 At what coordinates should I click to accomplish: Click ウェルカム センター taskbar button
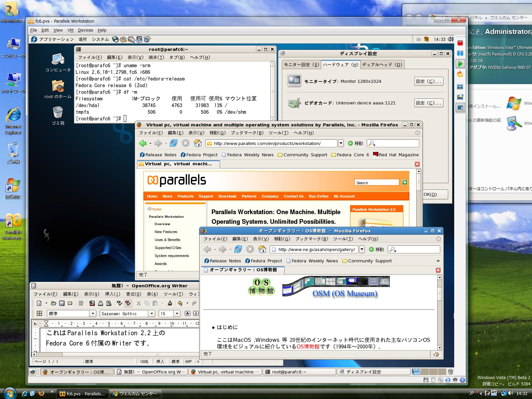tap(136, 394)
